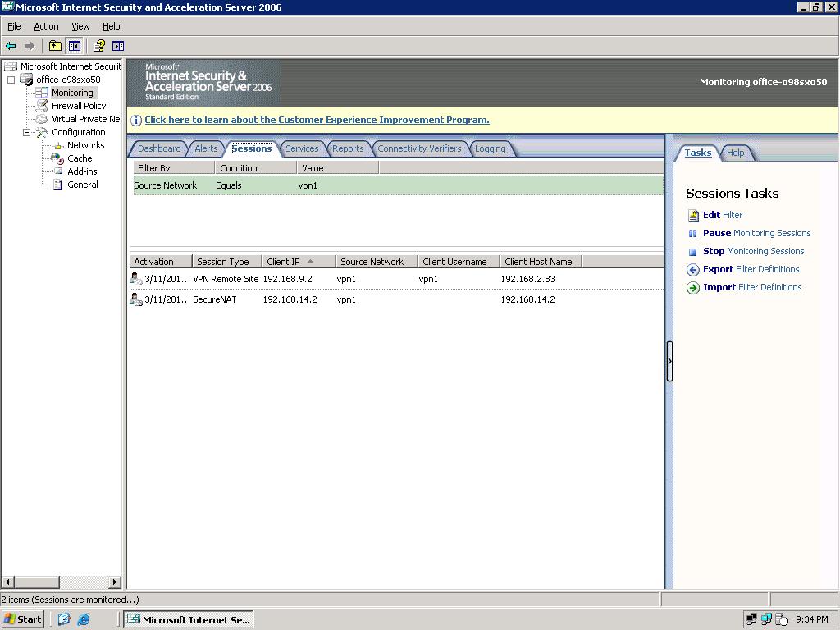
Task: Sort by the Session Type column header
Action: point(226,262)
